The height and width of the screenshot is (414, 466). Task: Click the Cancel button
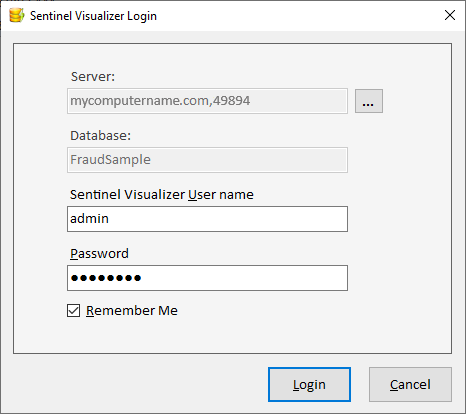pos(410,385)
